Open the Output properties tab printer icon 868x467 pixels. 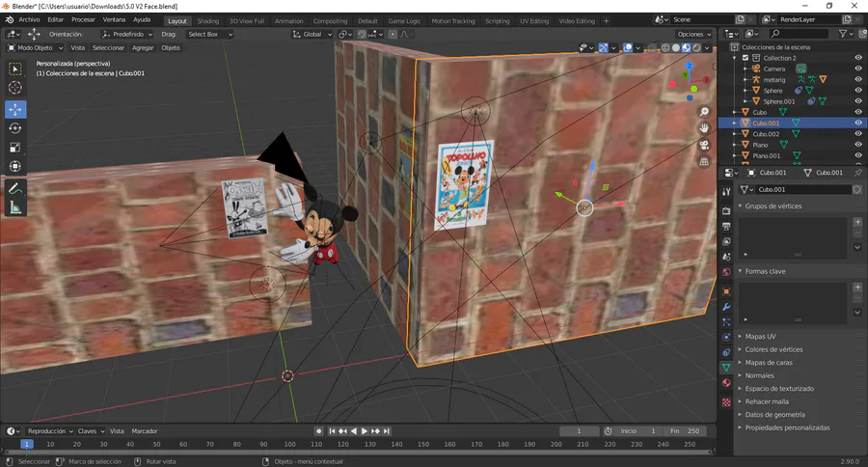[x=726, y=226]
